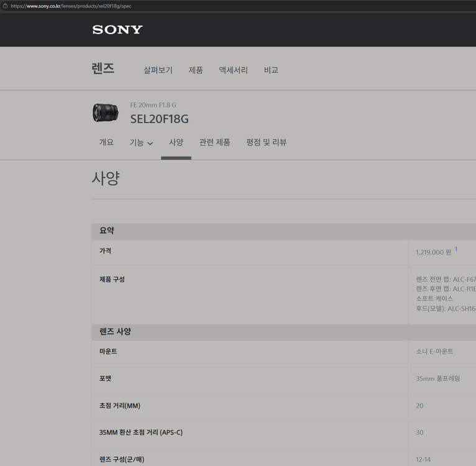The height and width of the screenshot is (466, 476).
Task: Click the APS-C equivalent value 30
Action: coord(419,432)
